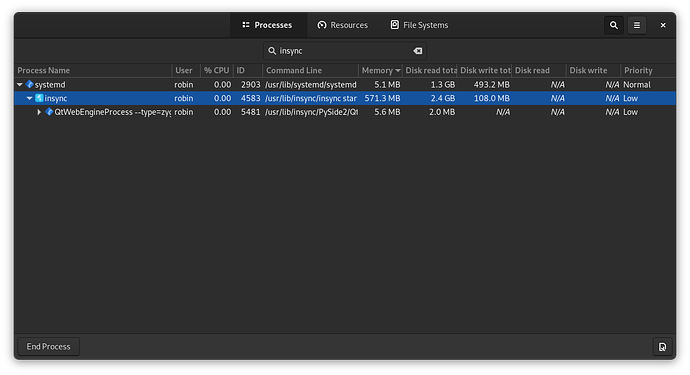Select the insync process name
The width and height of the screenshot is (690, 375).
[x=56, y=98]
